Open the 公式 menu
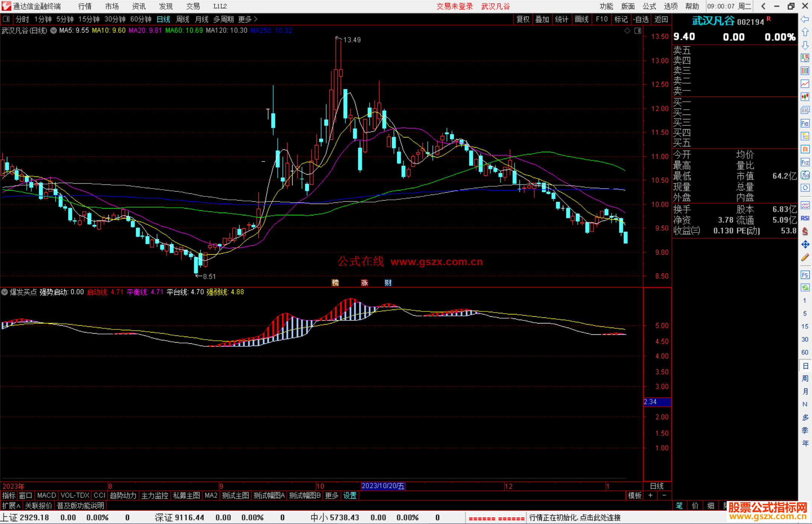The image size is (812, 524). click(x=649, y=6)
